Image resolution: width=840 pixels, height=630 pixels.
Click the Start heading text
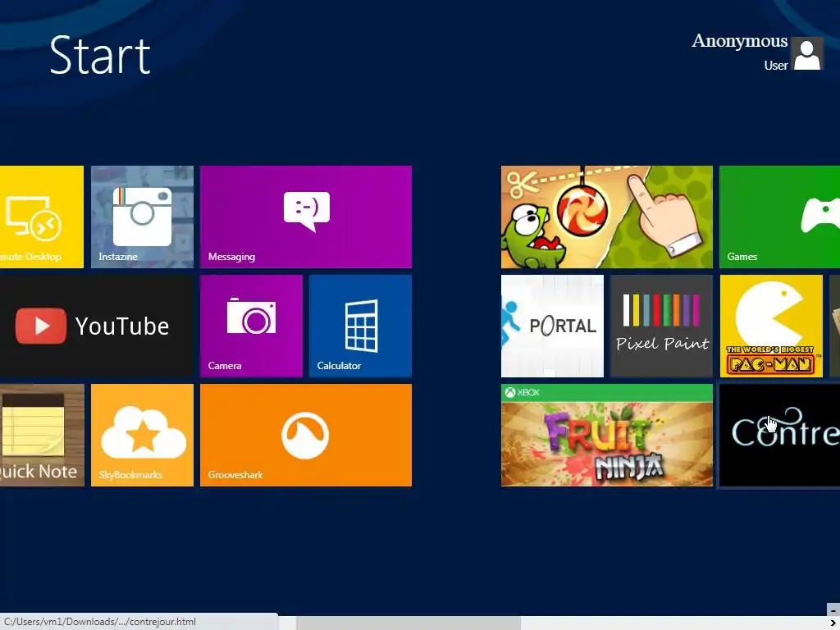click(99, 55)
